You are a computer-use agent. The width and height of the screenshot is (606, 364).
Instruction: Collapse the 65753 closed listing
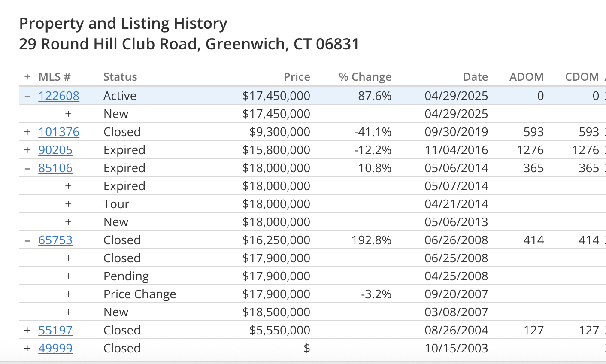[27, 240]
